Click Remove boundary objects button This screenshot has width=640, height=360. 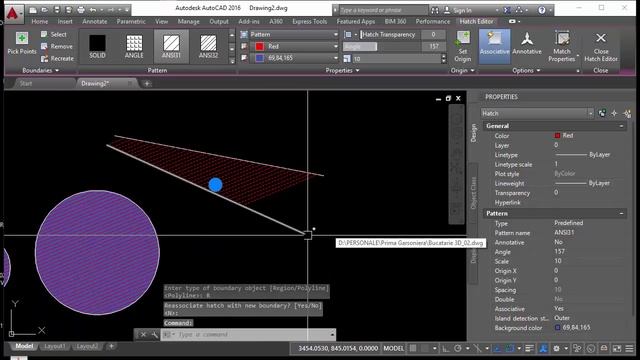click(x=57, y=47)
